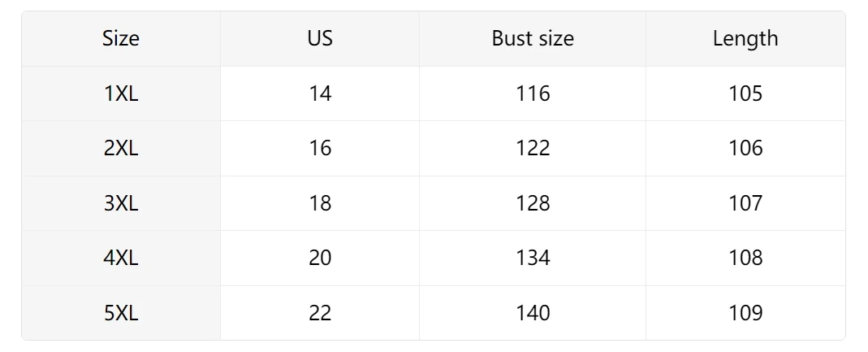Select the 5XL size cell
This screenshot has height=352, width=868.
click(x=121, y=313)
